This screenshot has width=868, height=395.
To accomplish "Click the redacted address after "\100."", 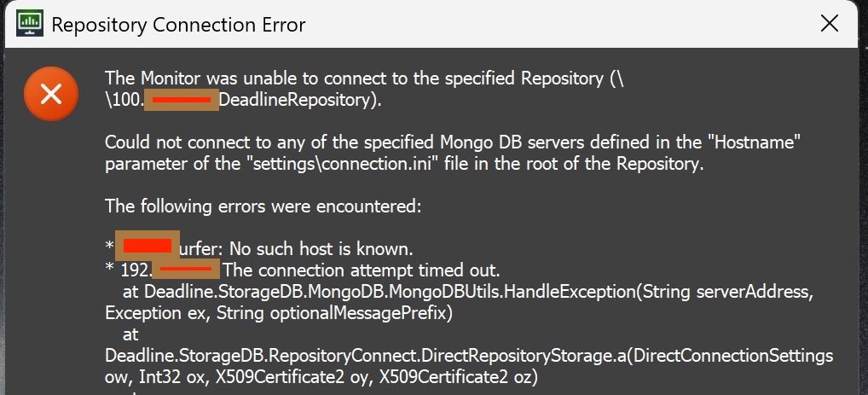I will point(180,101).
